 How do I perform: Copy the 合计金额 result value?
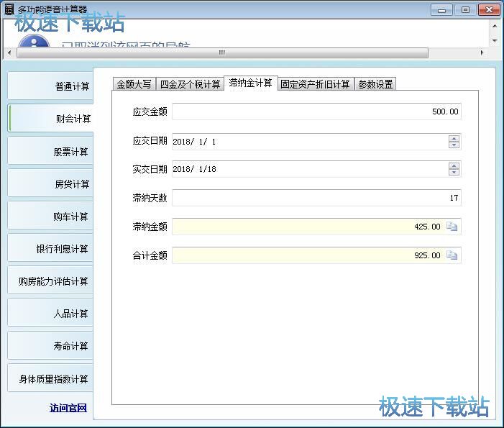(452, 255)
